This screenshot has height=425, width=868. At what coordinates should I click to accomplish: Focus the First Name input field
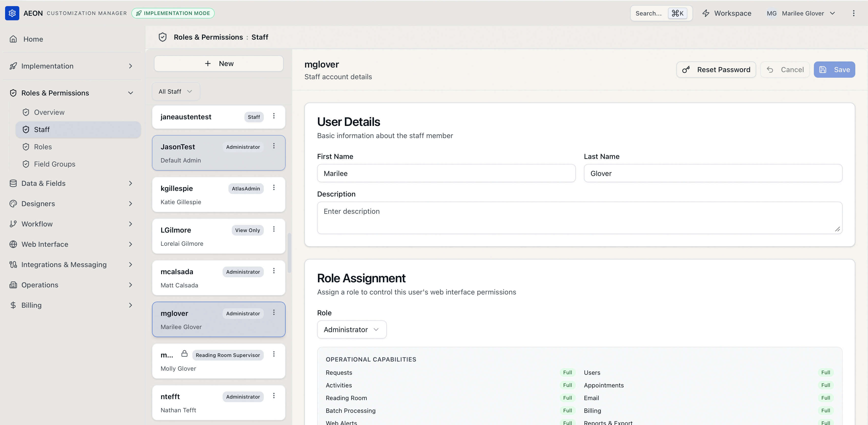pyautogui.click(x=446, y=173)
